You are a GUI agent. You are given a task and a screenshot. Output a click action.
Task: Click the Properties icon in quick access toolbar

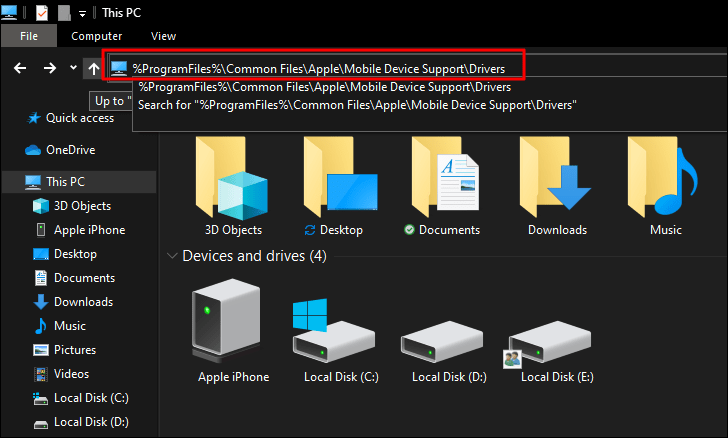point(42,13)
